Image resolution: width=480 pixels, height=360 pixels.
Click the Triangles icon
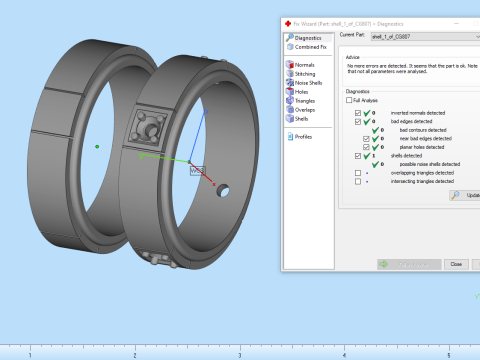(x=290, y=100)
